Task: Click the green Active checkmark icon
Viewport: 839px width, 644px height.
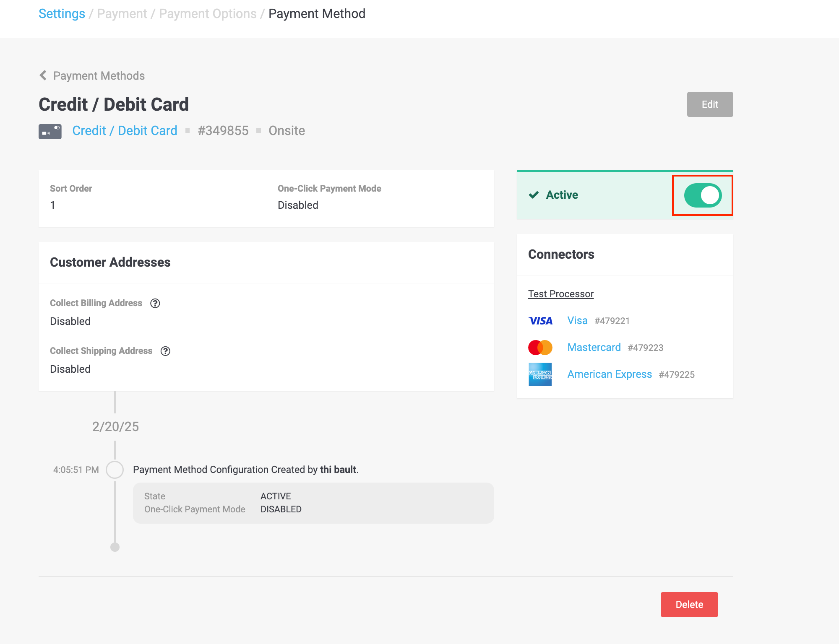Action: pyautogui.click(x=534, y=195)
